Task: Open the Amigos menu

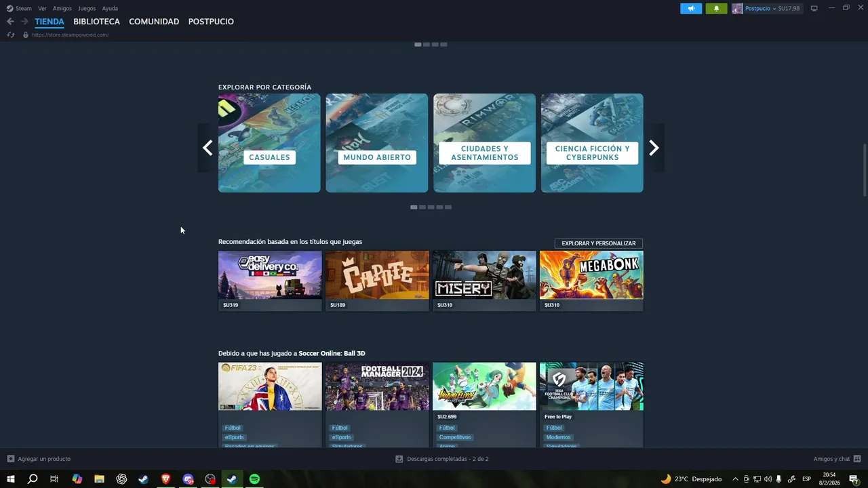Action: [x=62, y=8]
